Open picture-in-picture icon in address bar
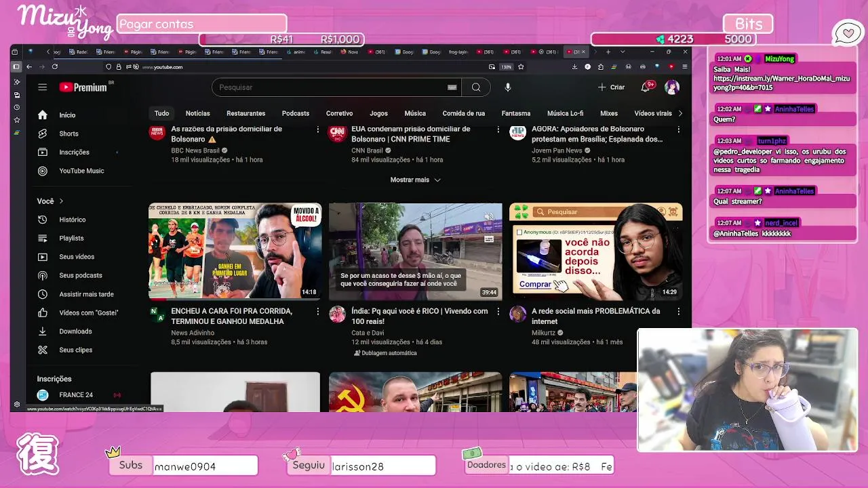Screen dimensions: 868x488 pos(492,66)
